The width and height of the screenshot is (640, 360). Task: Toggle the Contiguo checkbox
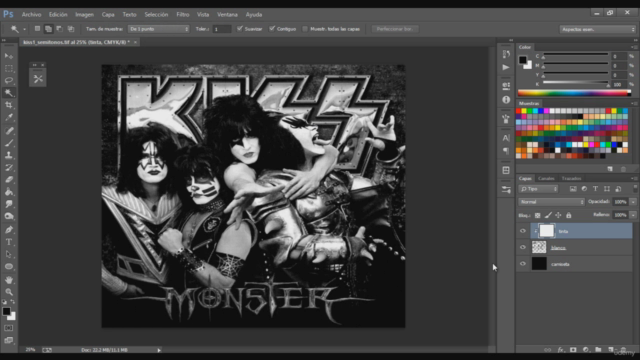point(272,29)
